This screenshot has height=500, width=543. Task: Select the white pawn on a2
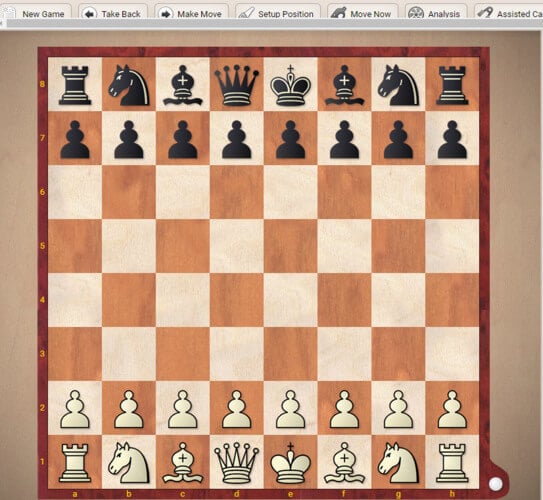point(75,409)
